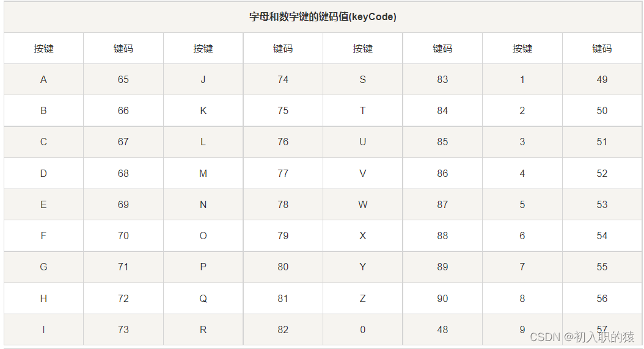The height and width of the screenshot is (349, 644).
Task: Click the letter Z cell
Action: 363,298
